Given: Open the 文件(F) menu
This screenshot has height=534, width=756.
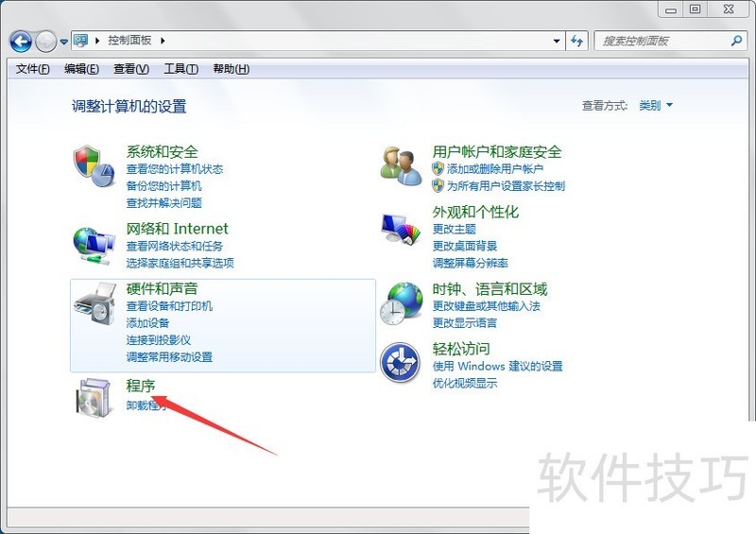Looking at the screenshot, I should 33,69.
